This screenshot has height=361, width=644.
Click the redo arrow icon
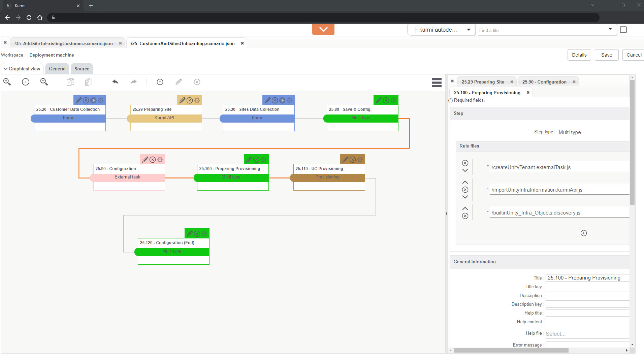point(134,82)
